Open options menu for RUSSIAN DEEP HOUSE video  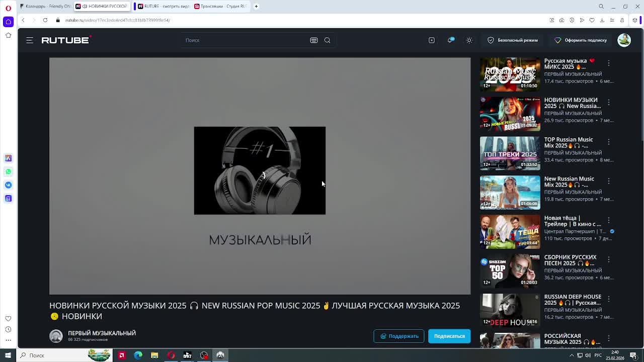(608, 299)
